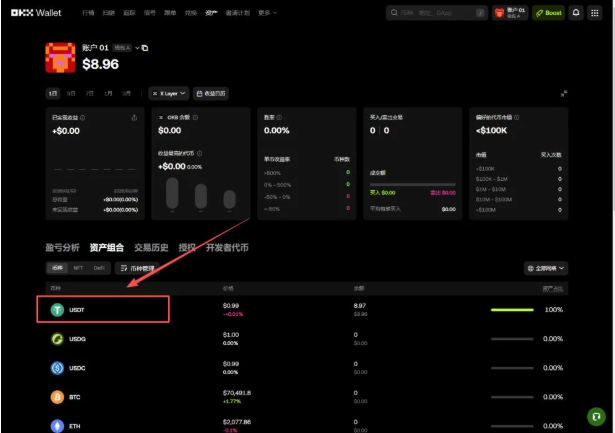Click the info icon beside OKB 余额

click(195, 117)
